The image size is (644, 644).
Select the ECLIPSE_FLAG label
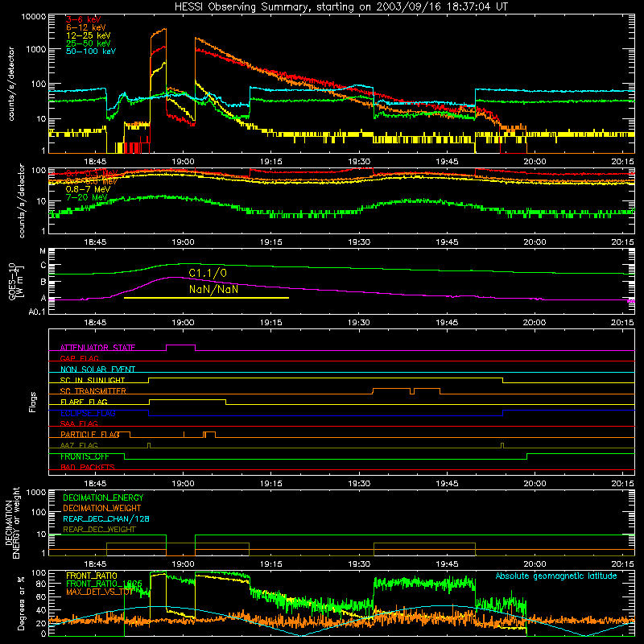88,413
